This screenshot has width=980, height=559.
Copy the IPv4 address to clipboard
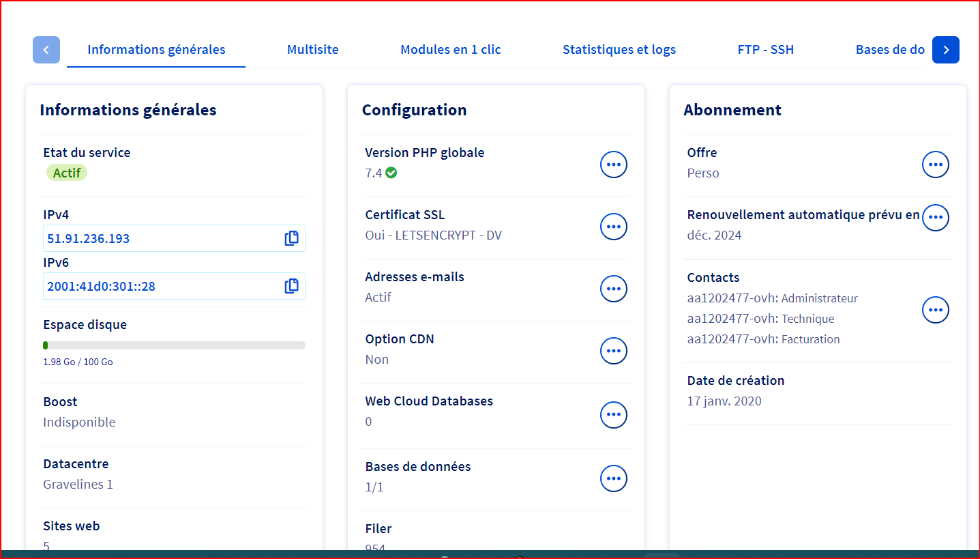[x=291, y=238]
